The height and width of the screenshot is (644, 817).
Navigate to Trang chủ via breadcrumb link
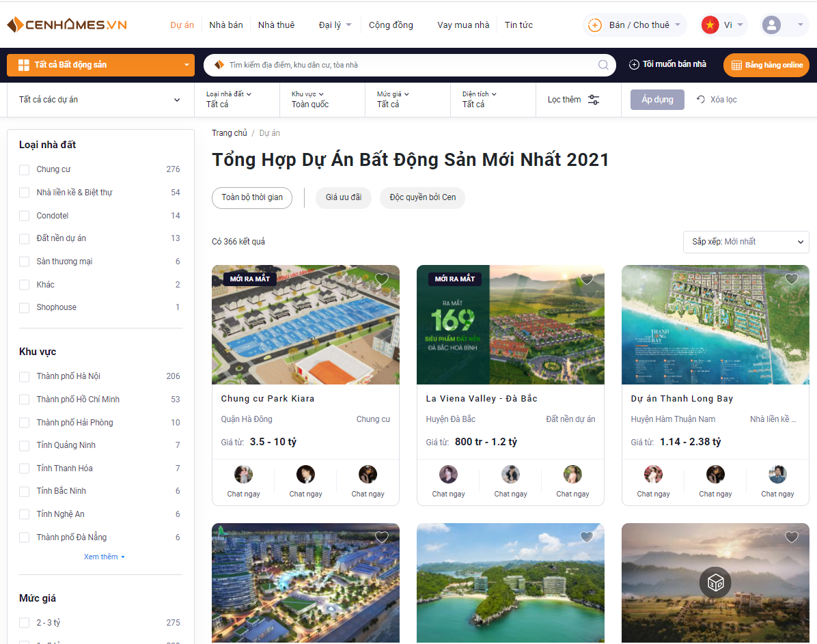pyautogui.click(x=230, y=132)
